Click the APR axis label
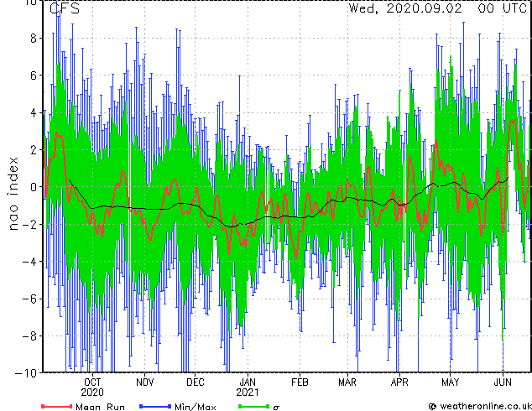 pyautogui.click(x=399, y=382)
